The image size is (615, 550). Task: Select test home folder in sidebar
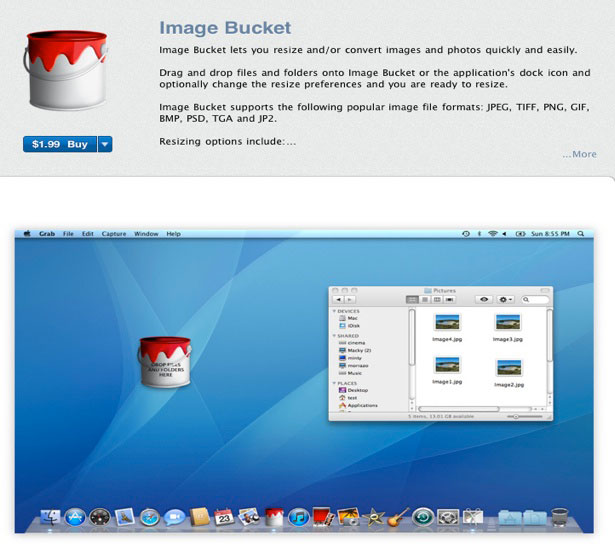[348, 398]
